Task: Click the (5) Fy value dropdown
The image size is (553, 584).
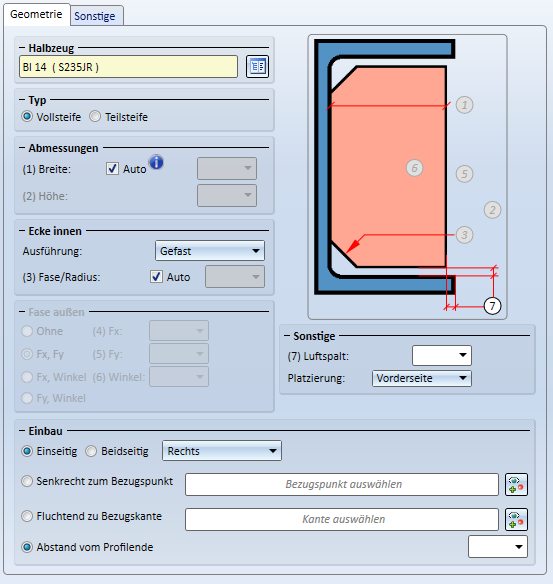Action: 179,354
